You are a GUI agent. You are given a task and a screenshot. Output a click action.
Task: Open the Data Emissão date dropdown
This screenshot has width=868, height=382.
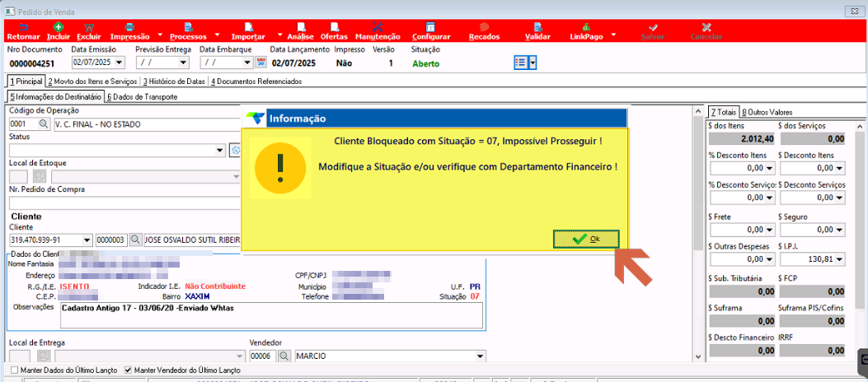pyautogui.click(x=120, y=63)
